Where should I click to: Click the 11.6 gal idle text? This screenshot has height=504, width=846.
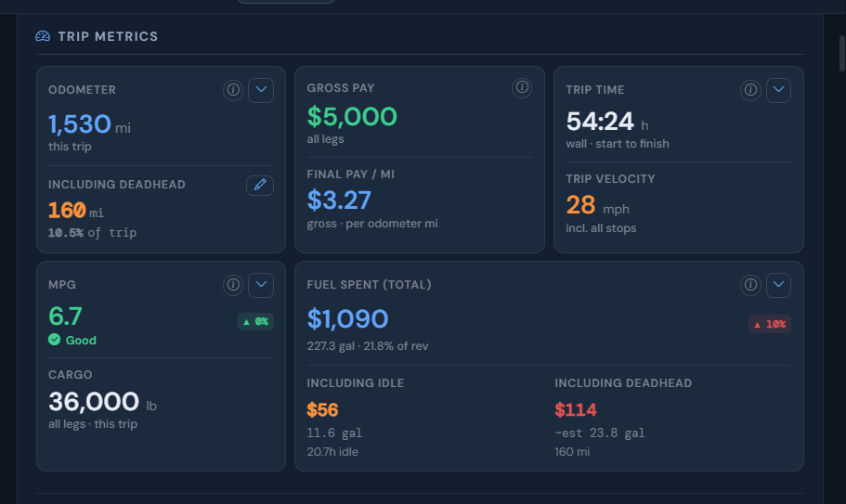(x=334, y=433)
